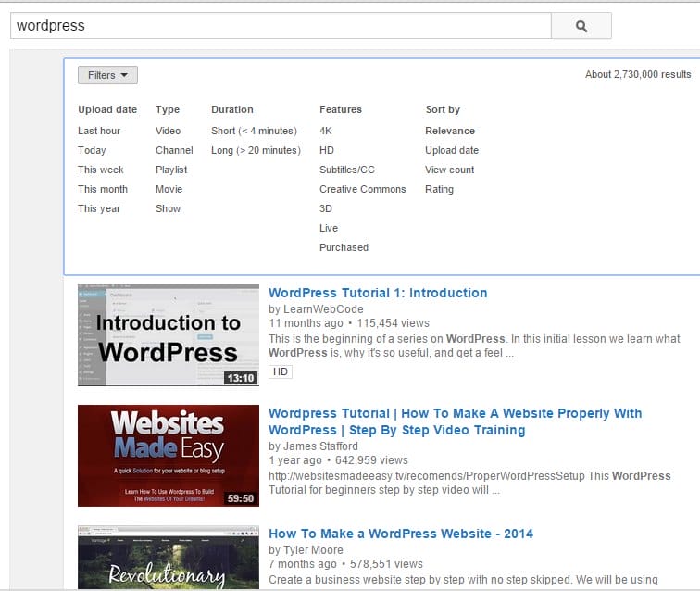Click the wordpress search input field
This screenshot has width=700, height=591.
click(x=281, y=26)
